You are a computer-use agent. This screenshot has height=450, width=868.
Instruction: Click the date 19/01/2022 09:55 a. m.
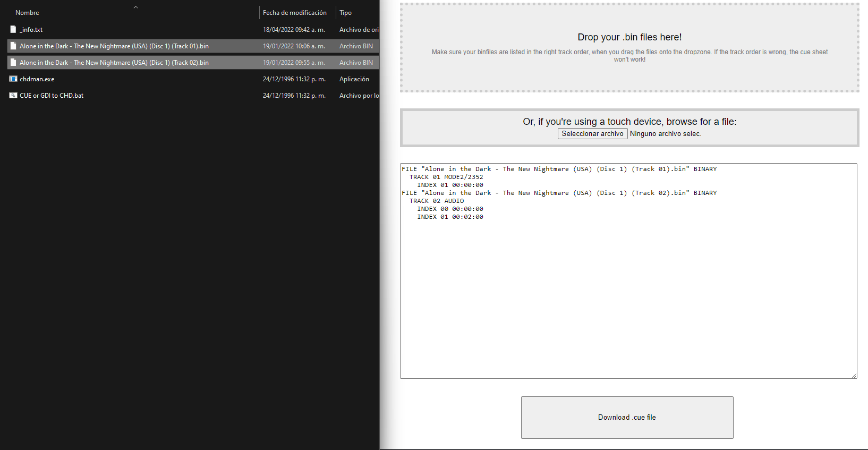[294, 63]
